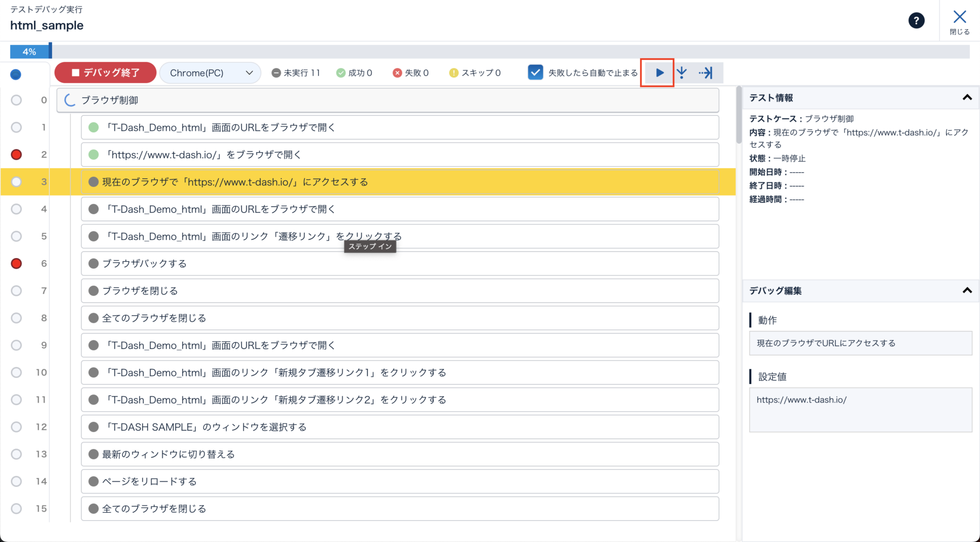Click the red breakpoint on step 2

click(x=16, y=155)
